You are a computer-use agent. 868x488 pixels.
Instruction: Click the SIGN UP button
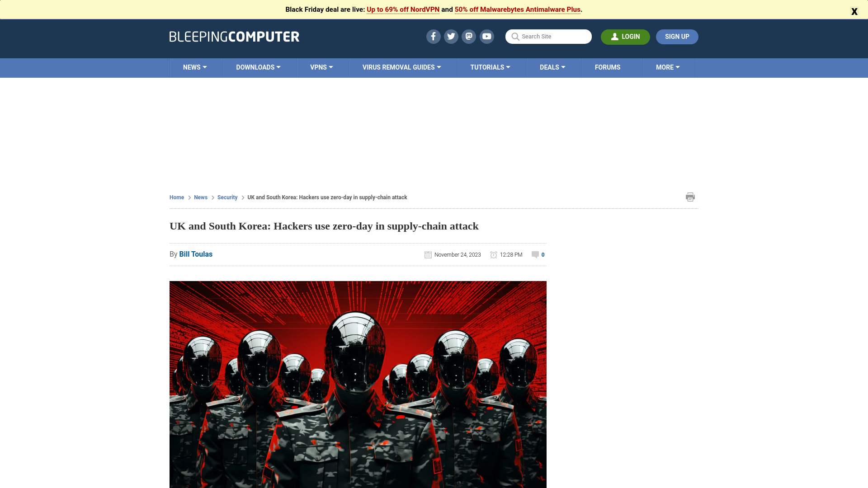point(677,36)
